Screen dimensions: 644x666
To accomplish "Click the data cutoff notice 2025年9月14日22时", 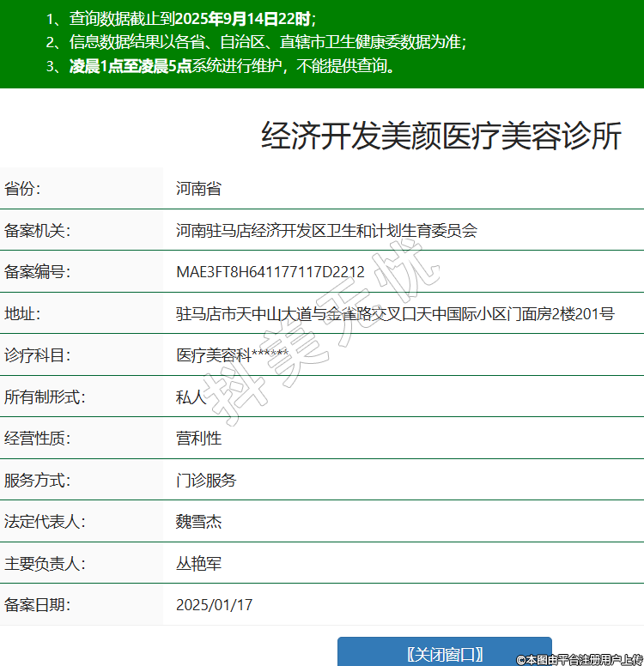I will coord(246,18).
